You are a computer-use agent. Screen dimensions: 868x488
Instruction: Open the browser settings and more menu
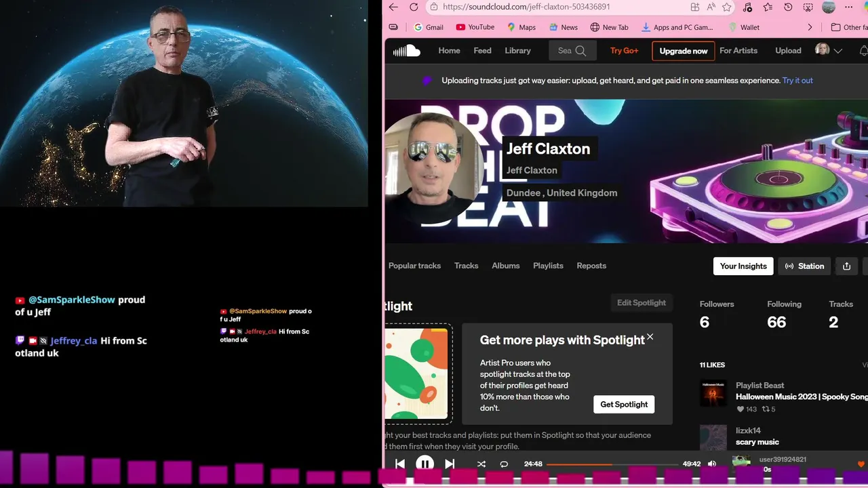(x=849, y=7)
